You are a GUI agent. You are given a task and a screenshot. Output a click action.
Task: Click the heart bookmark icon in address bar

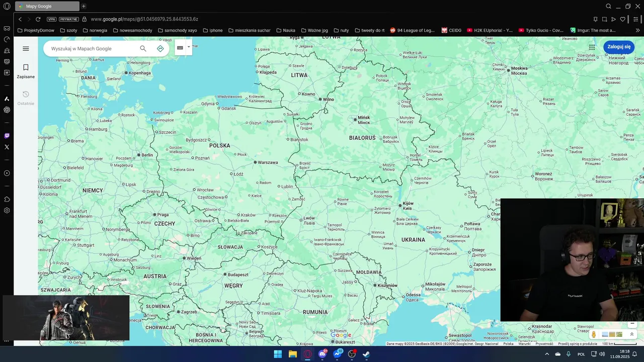(x=622, y=19)
